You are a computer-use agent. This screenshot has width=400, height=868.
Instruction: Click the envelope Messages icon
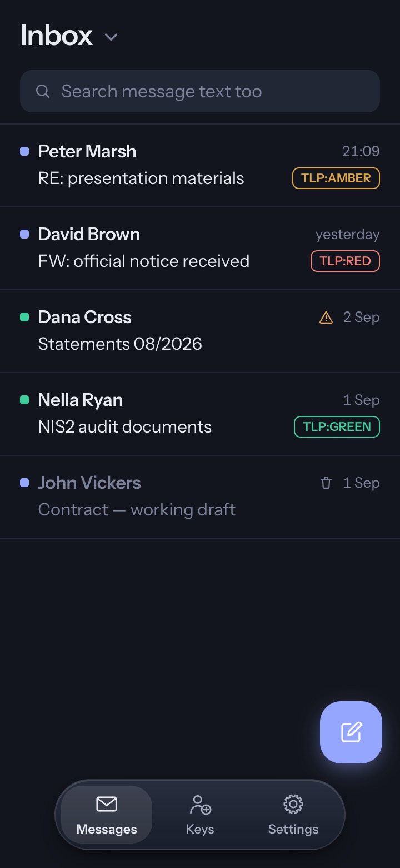pos(107,804)
